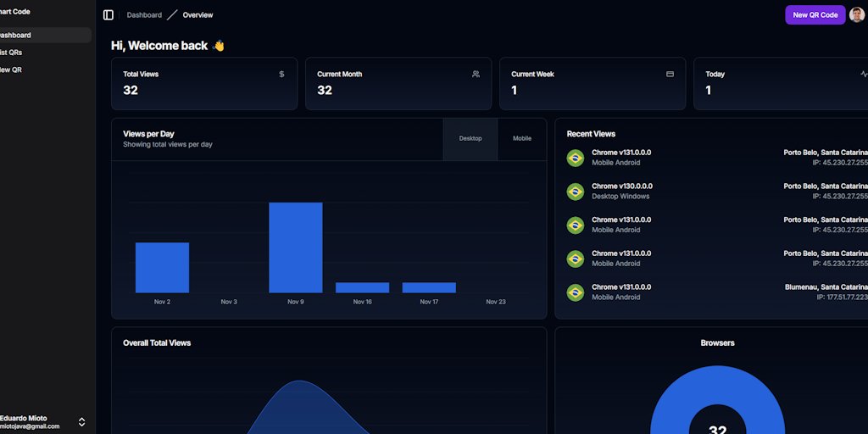Open the List QRs sidebar item
The width and height of the screenshot is (868, 434).
point(46,53)
